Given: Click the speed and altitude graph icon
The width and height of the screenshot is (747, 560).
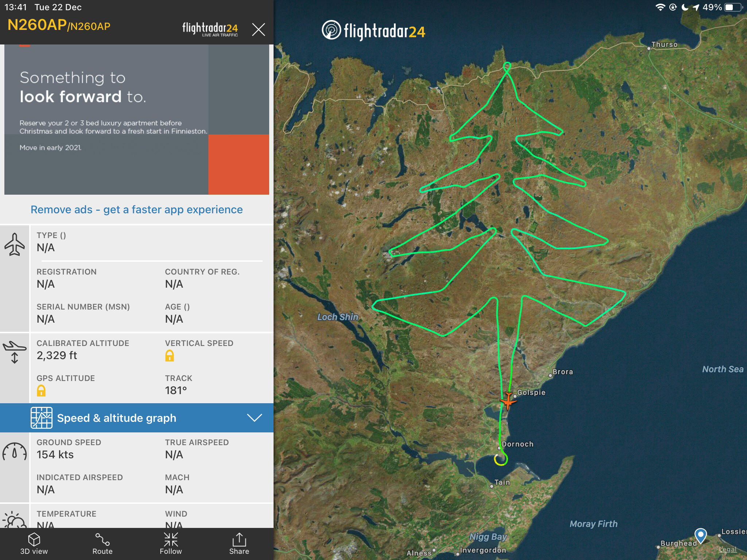Looking at the screenshot, I should [x=41, y=418].
